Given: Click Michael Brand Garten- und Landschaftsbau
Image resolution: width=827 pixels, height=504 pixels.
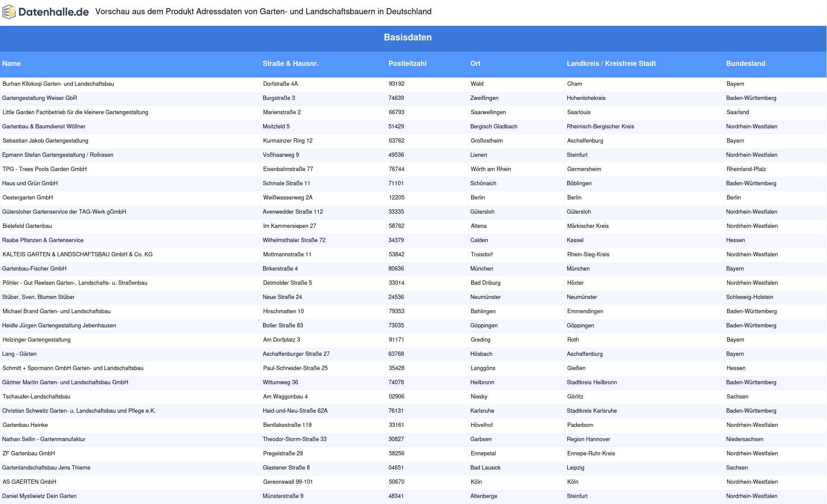Looking at the screenshot, I should (x=56, y=311).
